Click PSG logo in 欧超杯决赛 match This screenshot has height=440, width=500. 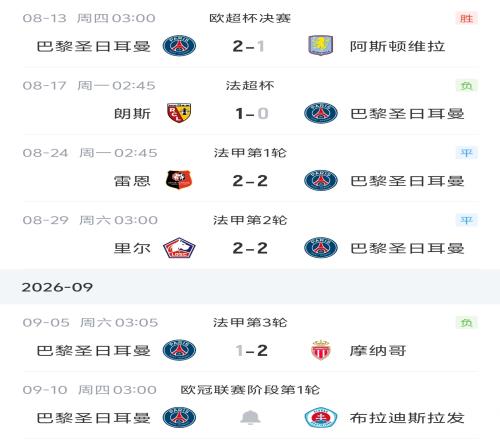pos(179,45)
